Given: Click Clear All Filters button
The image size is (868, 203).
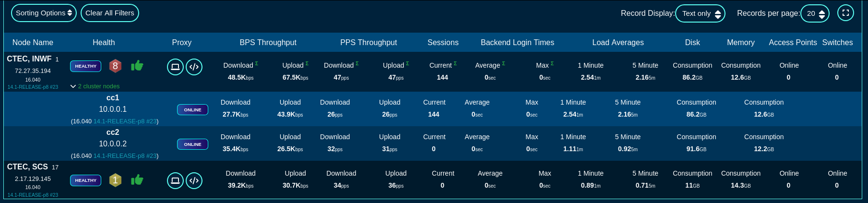Looking at the screenshot, I should point(109,13).
